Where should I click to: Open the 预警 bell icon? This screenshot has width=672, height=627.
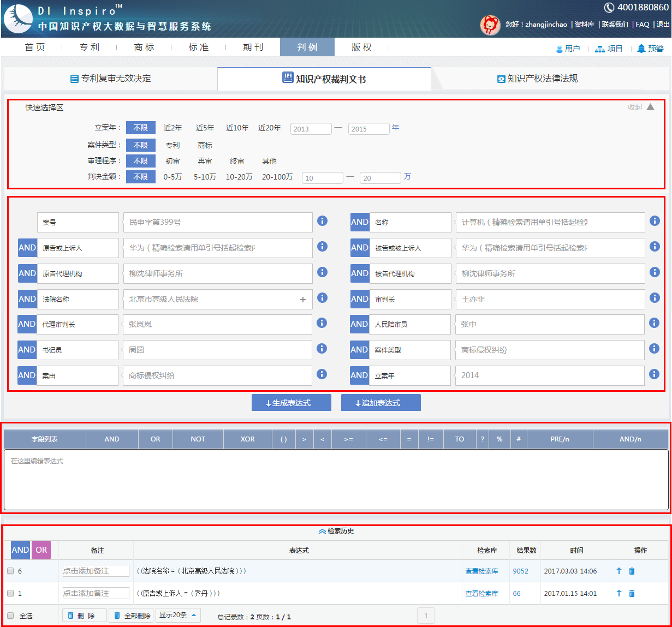coord(641,49)
